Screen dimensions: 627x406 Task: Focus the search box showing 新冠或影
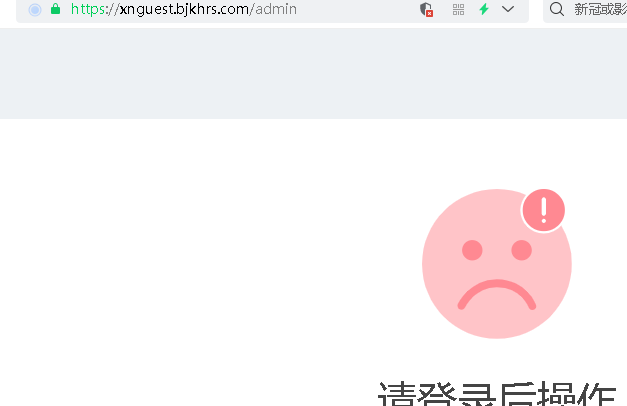coord(585,10)
